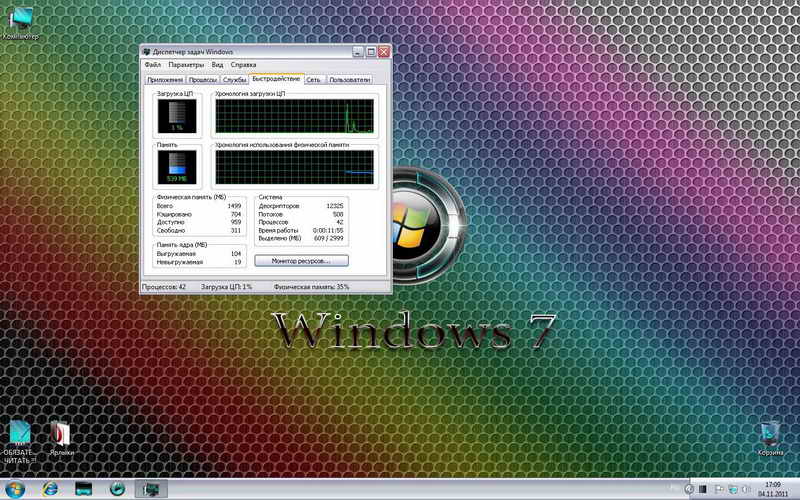Viewport: 800px width, 500px height.
Task: Open the Компьютер desktop icon
Action: coord(20,23)
